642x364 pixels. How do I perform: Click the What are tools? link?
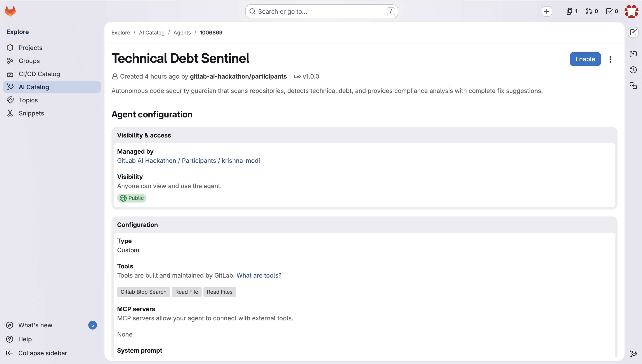coord(259,275)
